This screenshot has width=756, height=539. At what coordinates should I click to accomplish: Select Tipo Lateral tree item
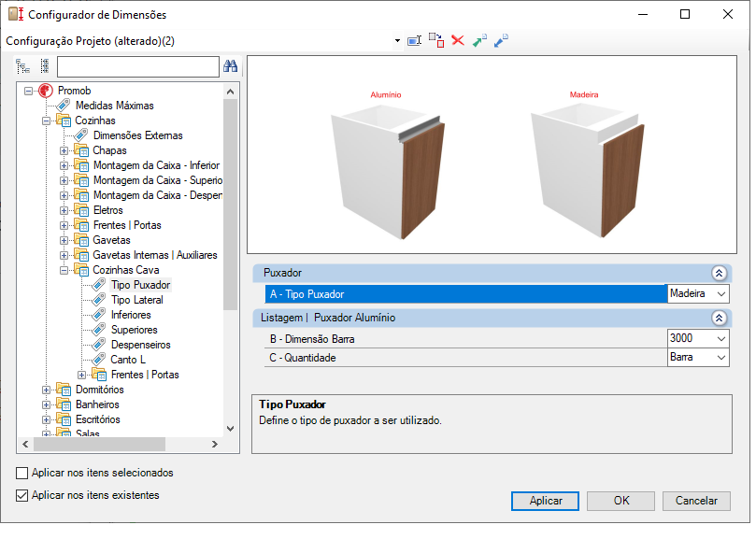point(137,300)
